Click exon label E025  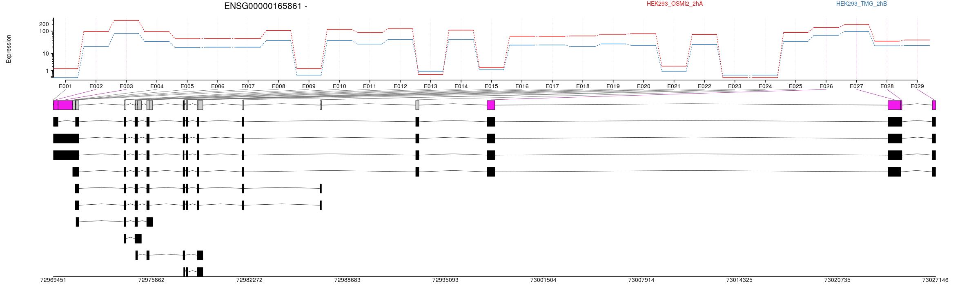pyautogui.click(x=795, y=86)
